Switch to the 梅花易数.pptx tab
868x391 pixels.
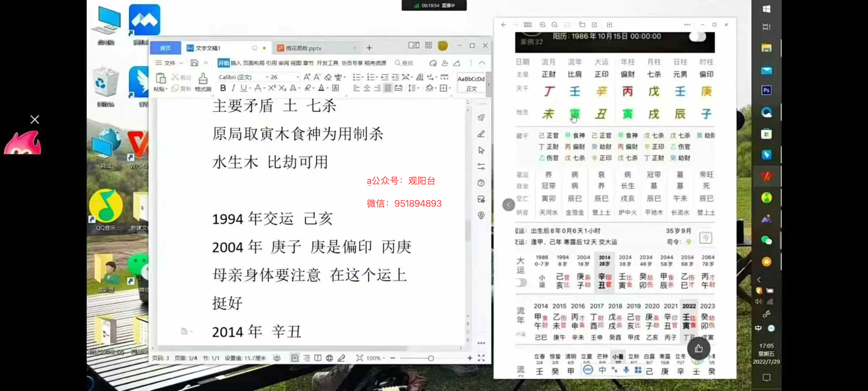click(x=303, y=48)
